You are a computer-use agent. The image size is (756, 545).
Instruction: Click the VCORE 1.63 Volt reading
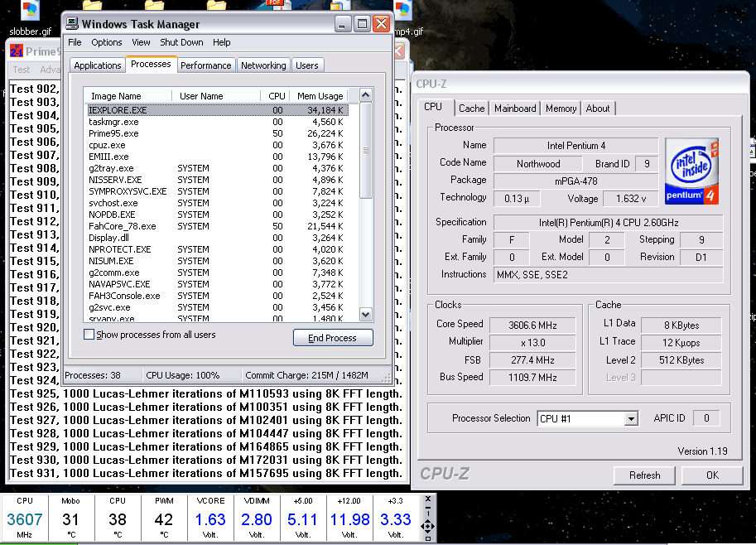pos(210,518)
